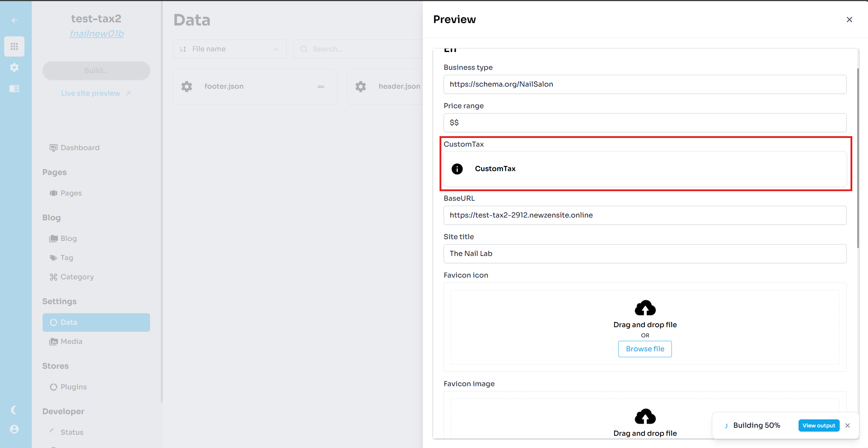Expand the File name sort dropdown
The image size is (868, 448).
230,49
